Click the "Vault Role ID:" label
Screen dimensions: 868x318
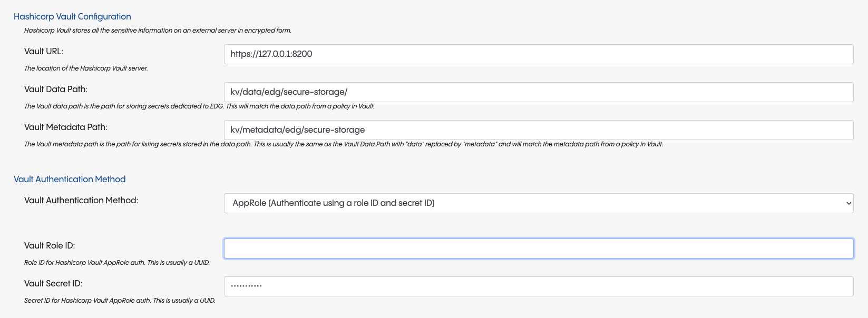pyautogui.click(x=50, y=246)
